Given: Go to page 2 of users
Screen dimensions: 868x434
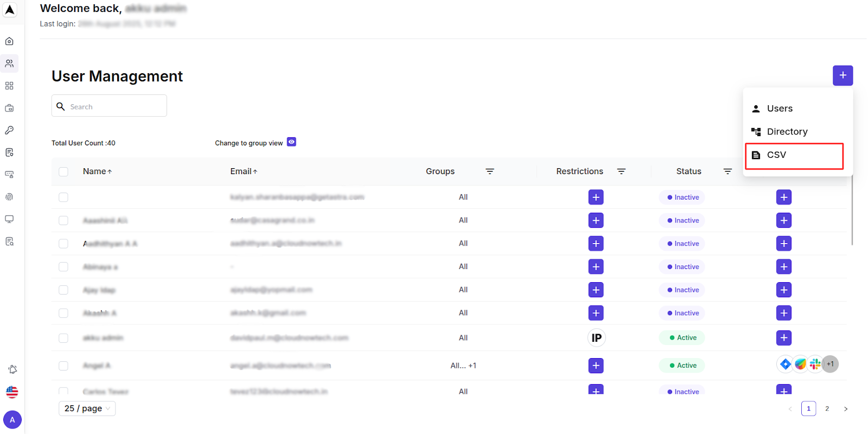Looking at the screenshot, I should click(x=827, y=409).
